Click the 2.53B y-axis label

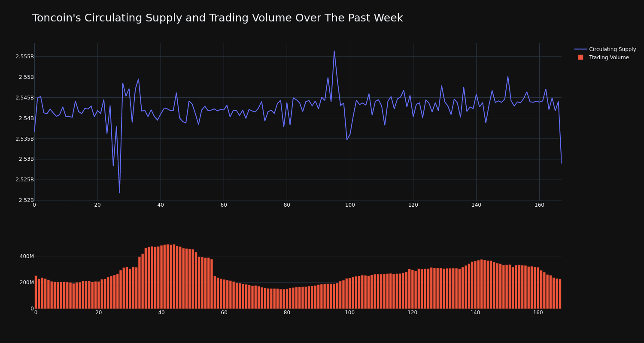[x=26, y=159]
